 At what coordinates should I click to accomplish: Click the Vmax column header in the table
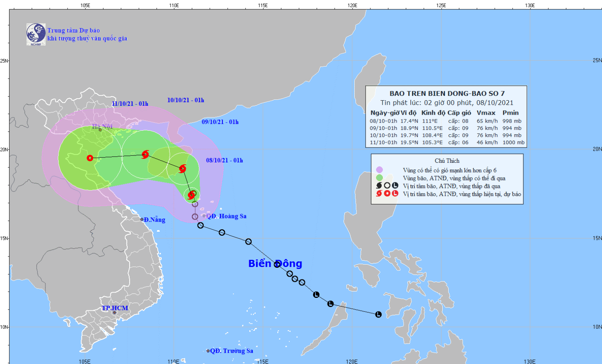486,113
